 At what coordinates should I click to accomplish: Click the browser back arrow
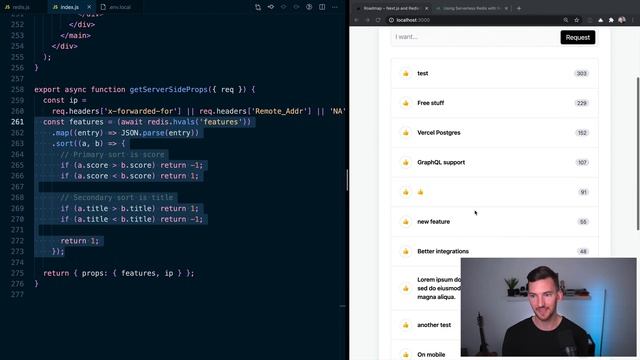pyautogui.click(x=356, y=20)
